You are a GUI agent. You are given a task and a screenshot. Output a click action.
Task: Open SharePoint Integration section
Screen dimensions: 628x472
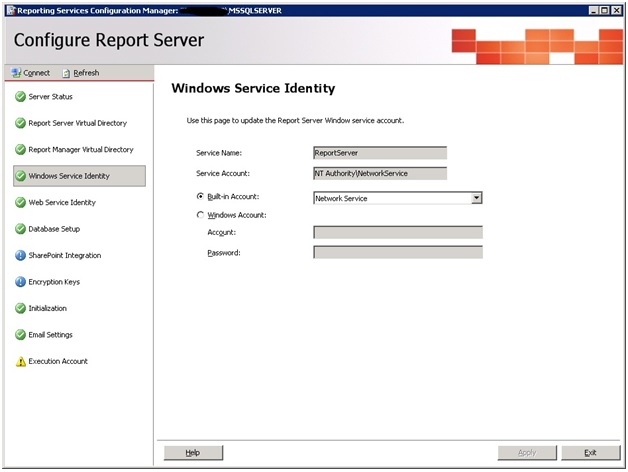tap(65, 255)
